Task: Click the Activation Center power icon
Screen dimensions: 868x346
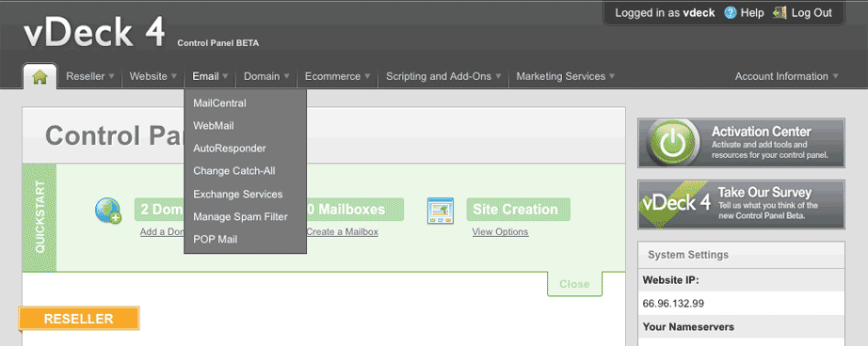Action: tap(672, 143)
